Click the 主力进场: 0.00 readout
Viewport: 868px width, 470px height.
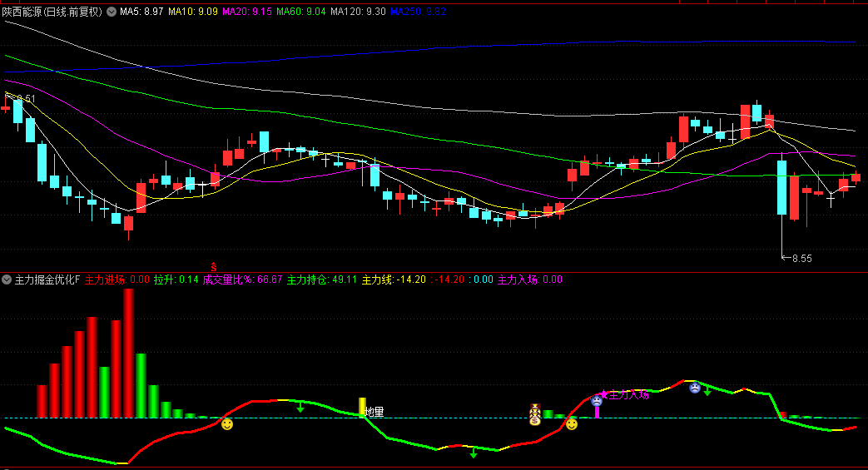pos(117,280)
